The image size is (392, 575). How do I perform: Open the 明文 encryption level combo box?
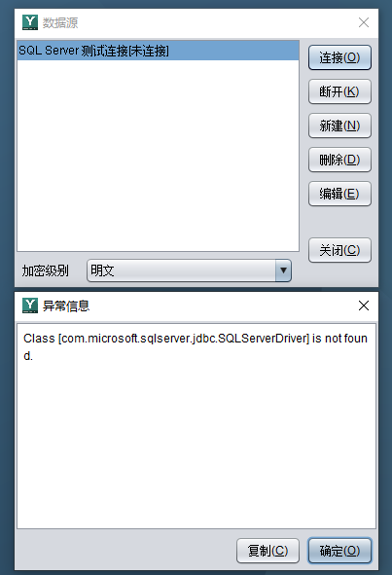pyautogui.click(x=190, y=270)
